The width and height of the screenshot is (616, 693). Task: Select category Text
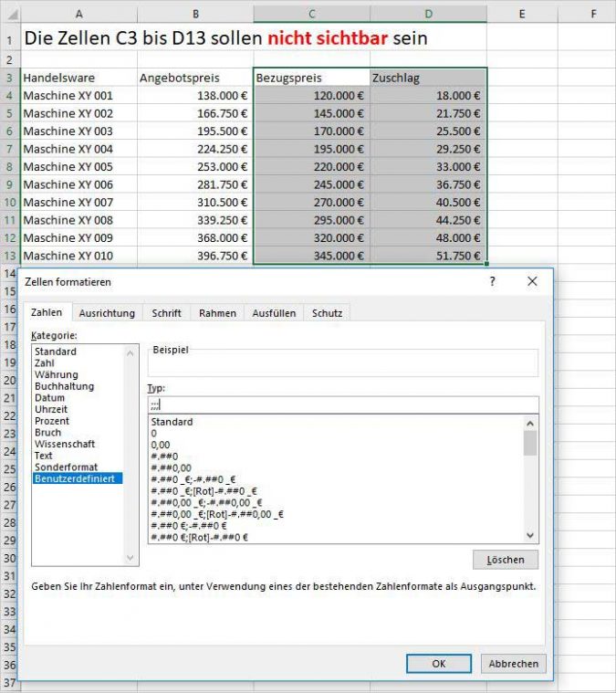[x=43, y=456]
